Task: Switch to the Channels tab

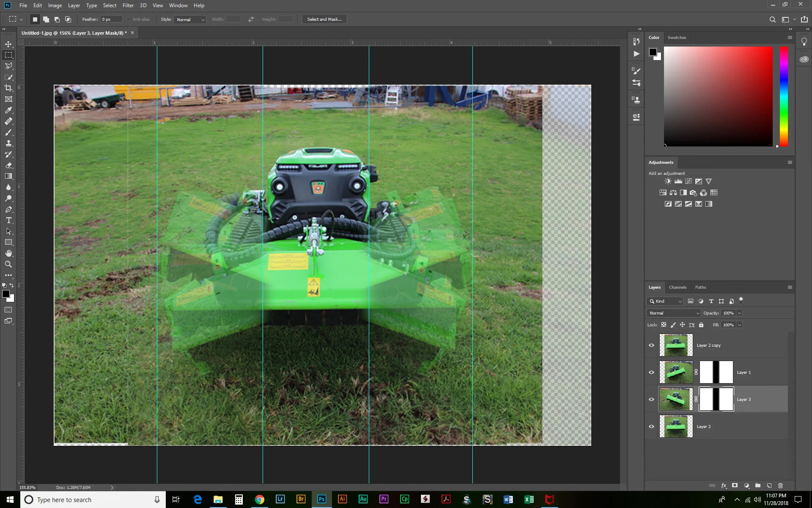Action: pyautogui.click(x=678, y=287)
